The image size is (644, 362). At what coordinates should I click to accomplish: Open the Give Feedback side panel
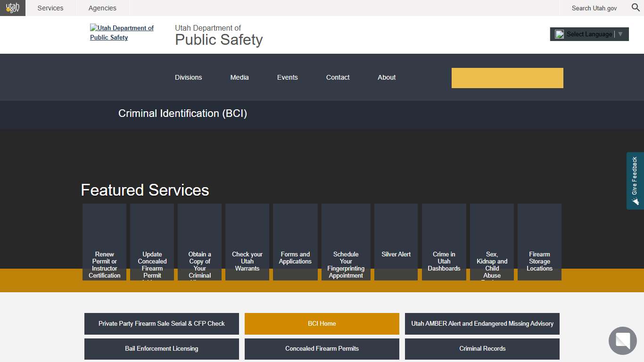tap(635, 180)
